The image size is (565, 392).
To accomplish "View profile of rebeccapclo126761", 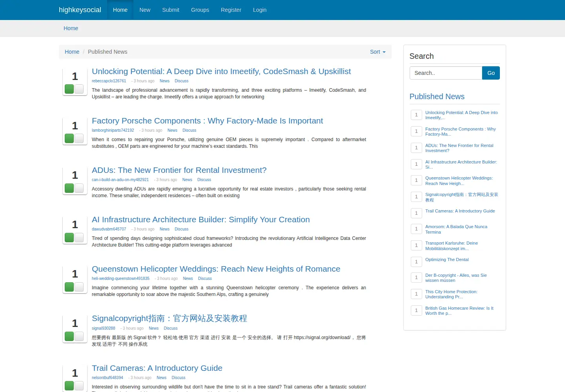I will pos(109,81).
